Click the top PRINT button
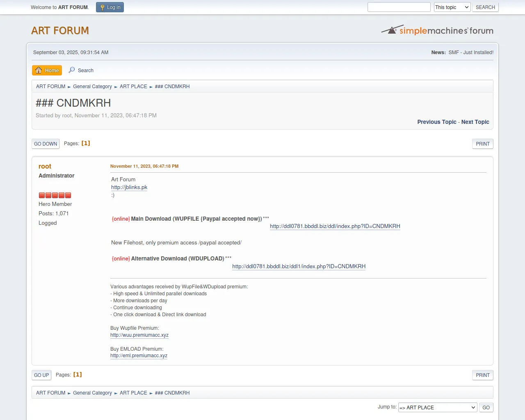525x420 pixels. [x=483, y=144]
